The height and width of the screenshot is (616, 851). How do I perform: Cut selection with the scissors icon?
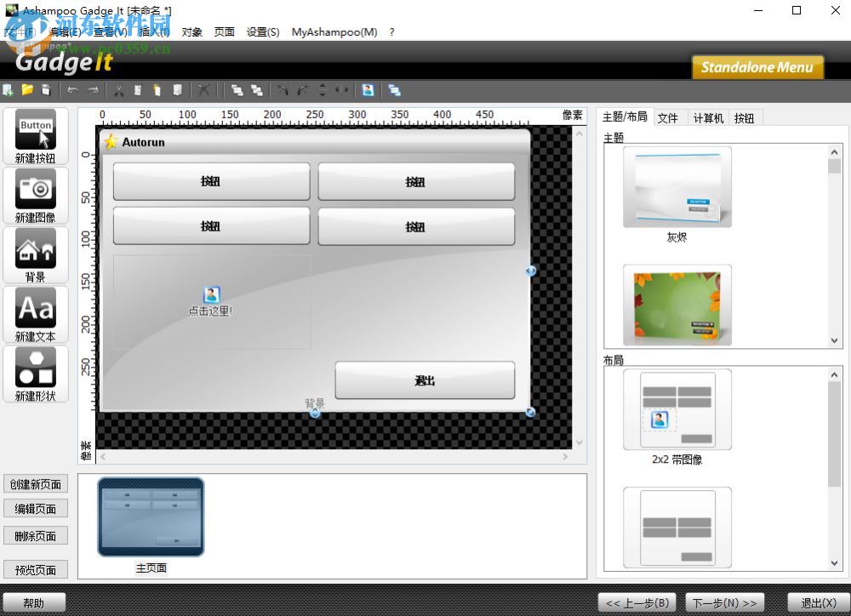pyautogui.click(x=119, y=89)
